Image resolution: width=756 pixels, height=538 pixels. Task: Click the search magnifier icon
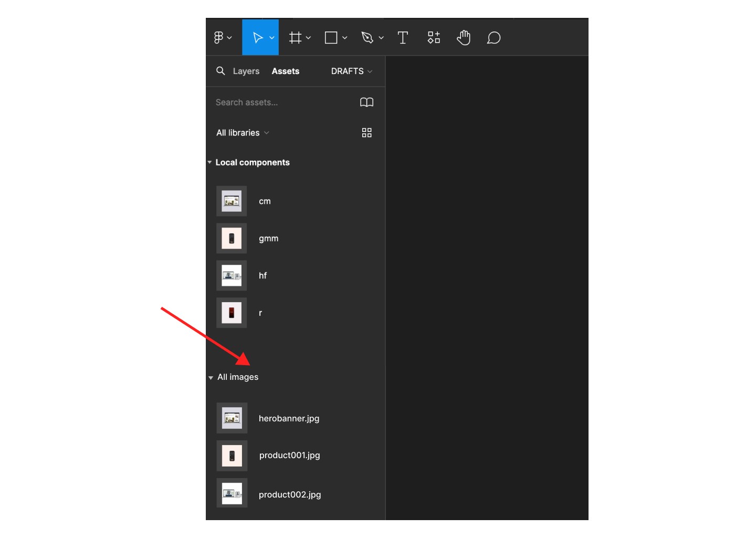[220, 71]
